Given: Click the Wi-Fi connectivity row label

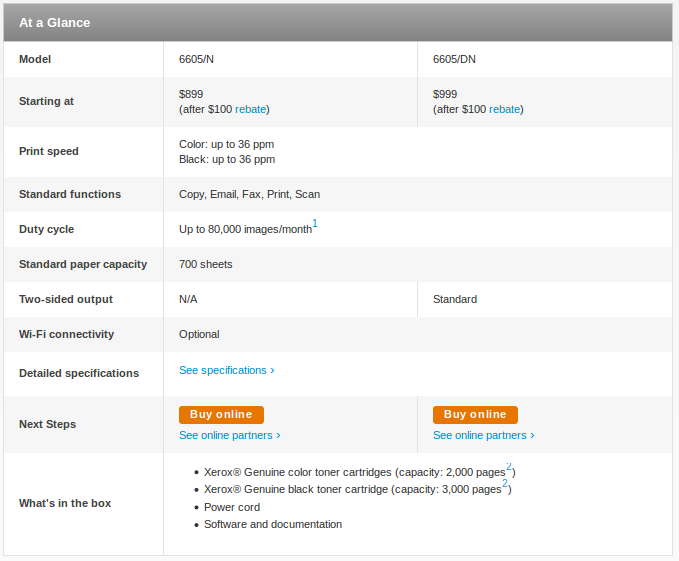Looking at the screenshot, I should (66, 334).
